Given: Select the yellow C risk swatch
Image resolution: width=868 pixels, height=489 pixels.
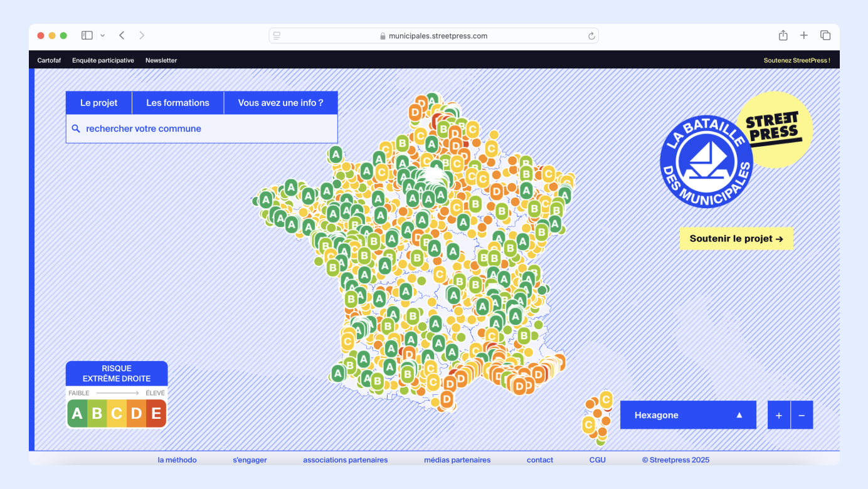Looking at the screenshot, I should (117, 414).
